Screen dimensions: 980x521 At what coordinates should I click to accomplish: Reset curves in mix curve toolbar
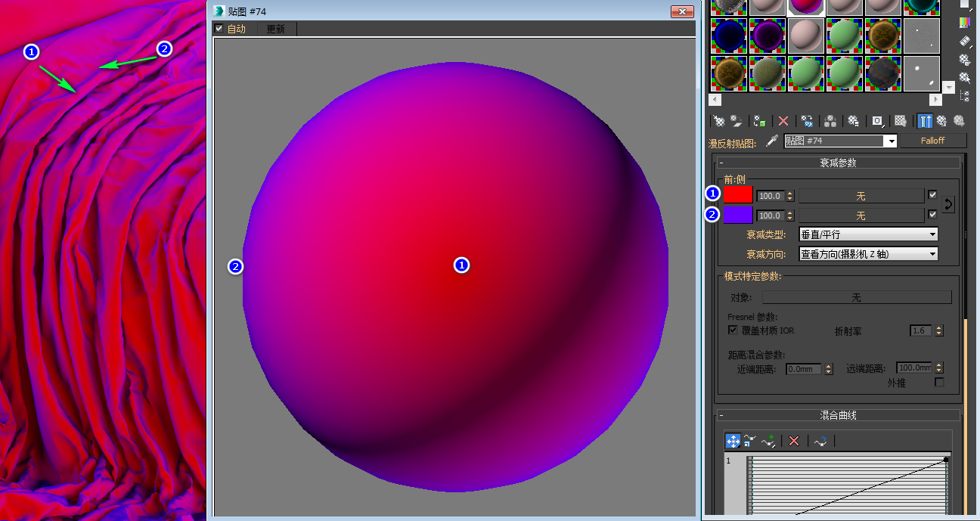(820, 441)
